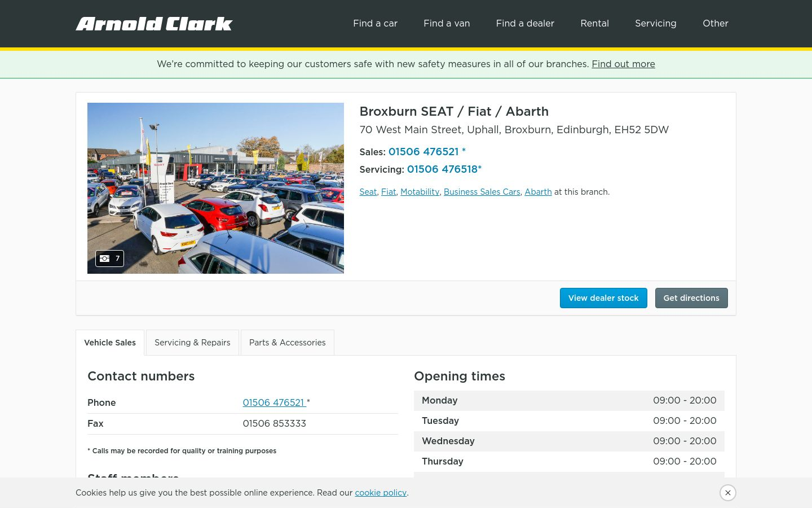The height and width of the screenshot is (508, 812).
Task: Select the calls may be recorded note
Action: (182, 450)
